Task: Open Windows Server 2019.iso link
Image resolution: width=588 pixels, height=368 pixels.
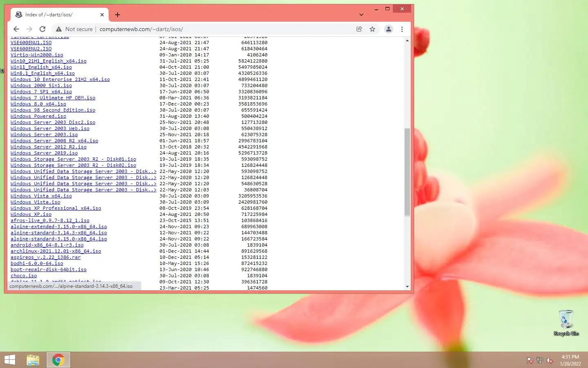Action: click(44, 153)
